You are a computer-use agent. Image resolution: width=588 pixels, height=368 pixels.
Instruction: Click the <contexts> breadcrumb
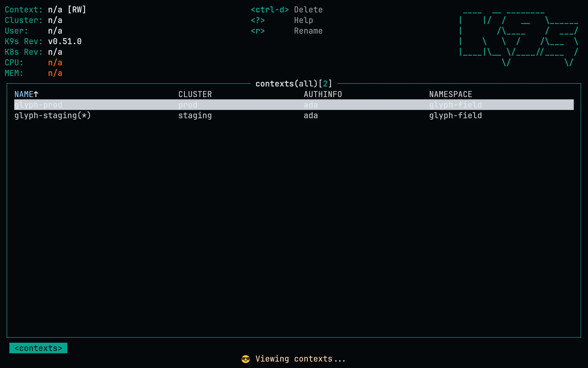38,348
